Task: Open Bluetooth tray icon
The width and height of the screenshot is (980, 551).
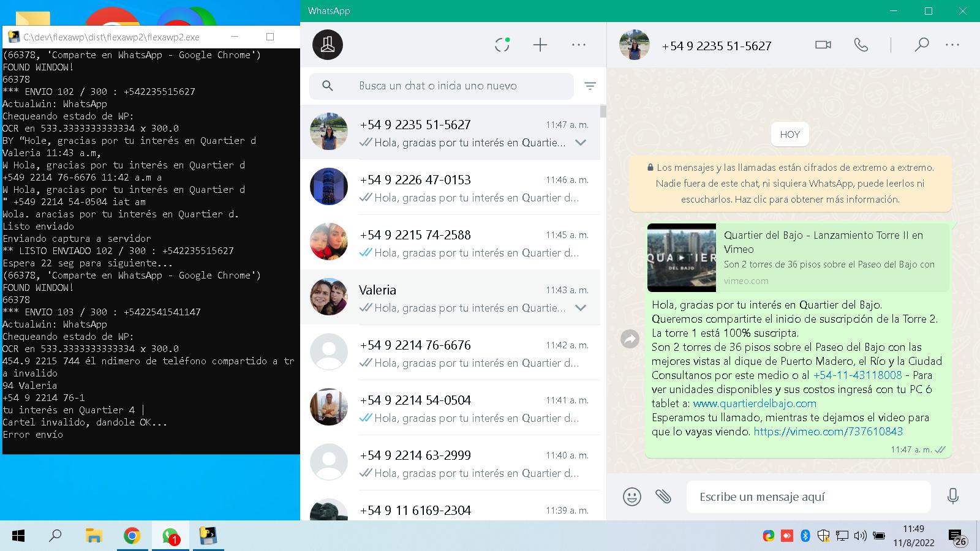Action: pyautogui.click(x=805, y=536)
